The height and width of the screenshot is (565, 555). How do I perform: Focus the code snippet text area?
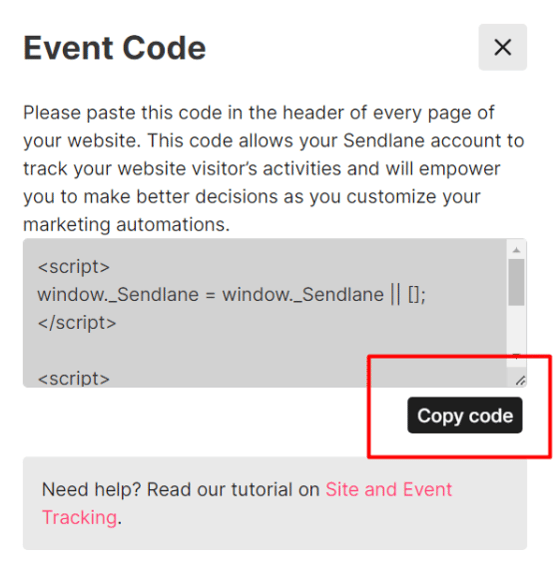pos(265,313)
